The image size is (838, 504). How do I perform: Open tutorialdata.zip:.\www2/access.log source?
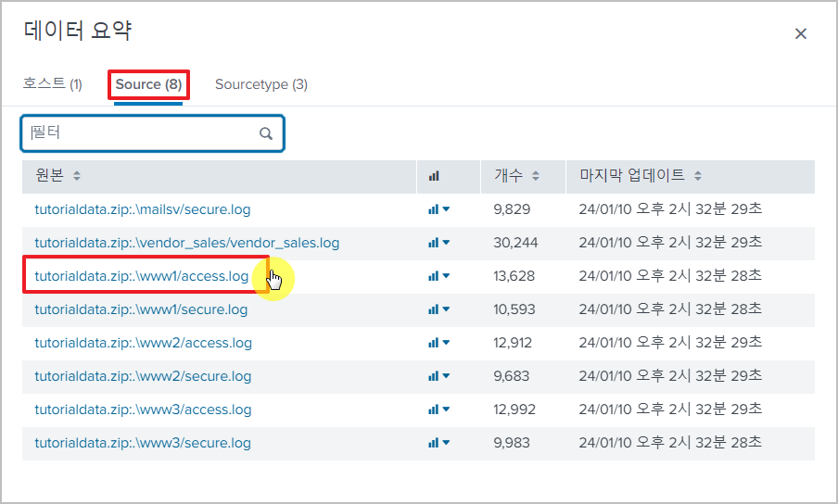click(x=144, y=343)
